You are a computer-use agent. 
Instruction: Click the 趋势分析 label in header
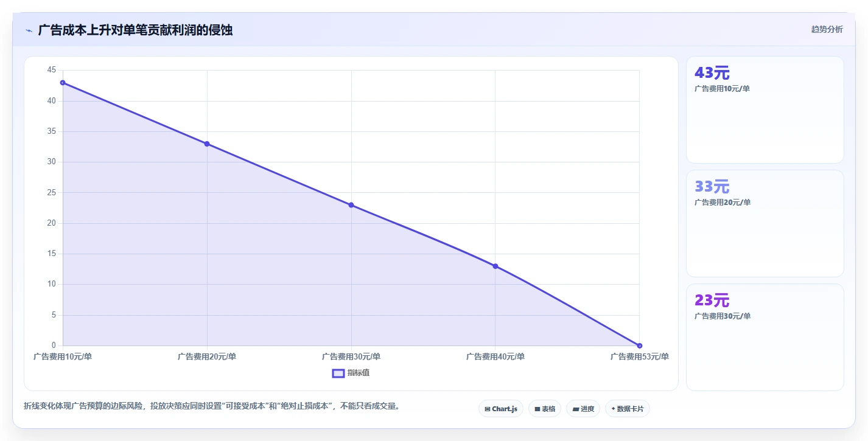pyautogui.click(x=827, y=29)
